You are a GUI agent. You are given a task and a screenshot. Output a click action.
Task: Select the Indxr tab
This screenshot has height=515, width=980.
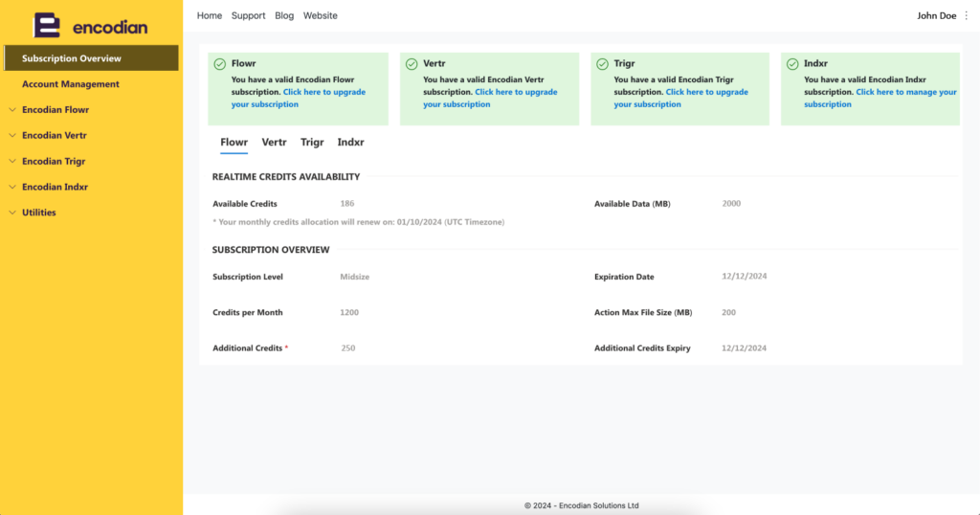coord(350,143)
